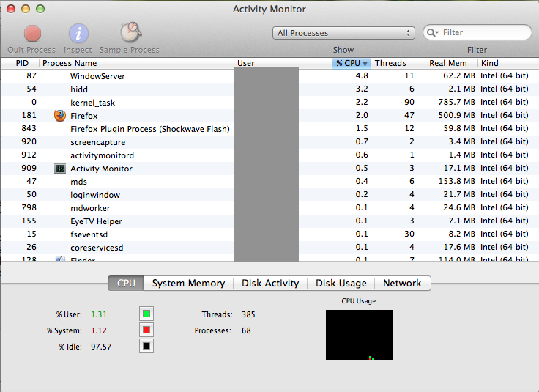Select the Firefox process name
The width and height of the screenshot is (539, 392).
(x=84, y=116)
